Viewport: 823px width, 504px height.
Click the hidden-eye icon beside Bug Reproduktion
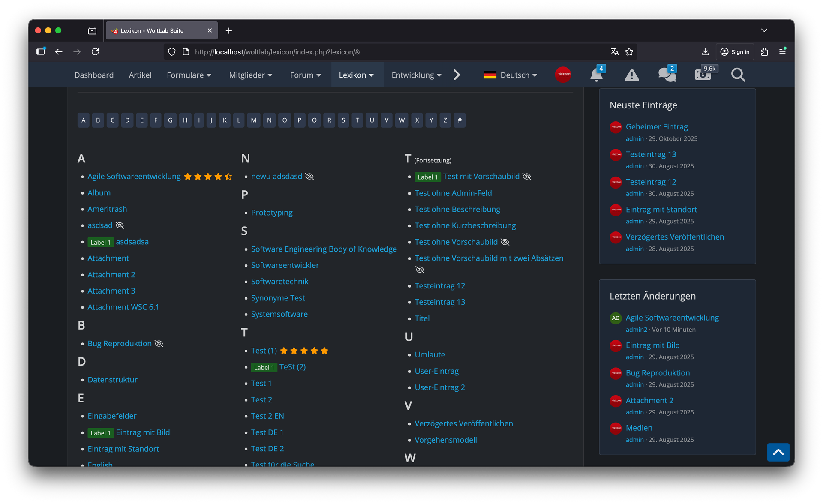tap(159, 344)
